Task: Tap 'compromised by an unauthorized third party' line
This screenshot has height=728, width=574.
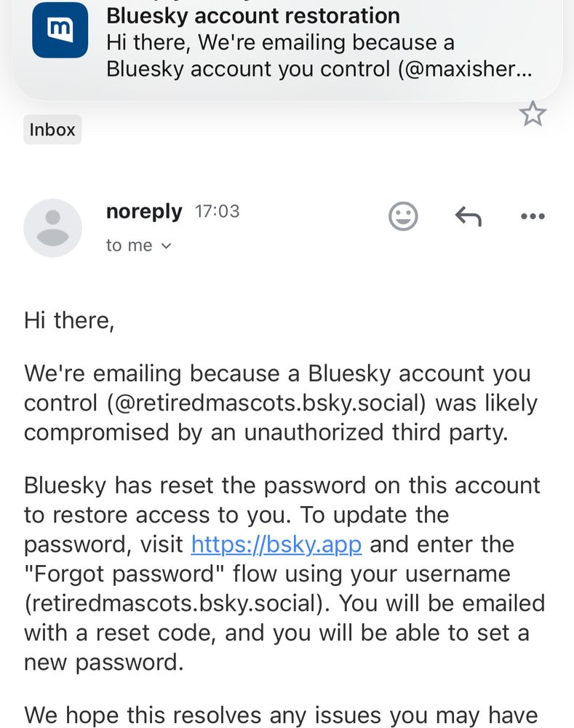Action: coord(266,432)
